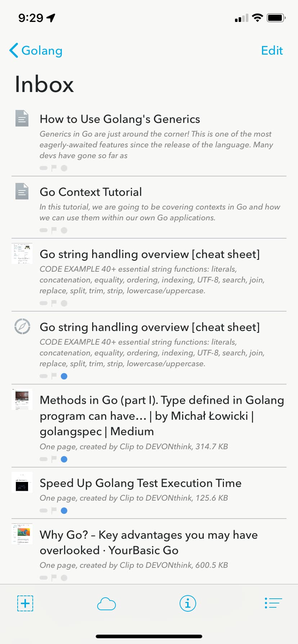
Task: Tap the Golang Generics document icon
Action: (x=22, y=118)
